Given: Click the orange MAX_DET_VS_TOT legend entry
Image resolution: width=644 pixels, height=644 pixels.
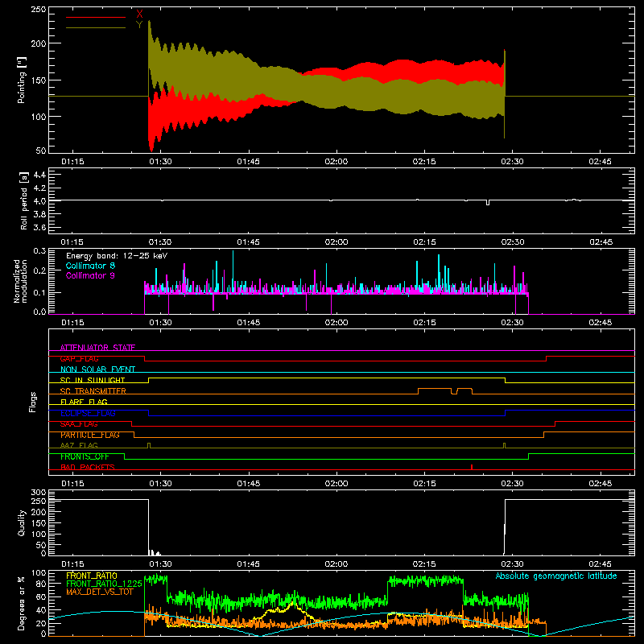Looking at the screenshot, I should tap(100, 592).
